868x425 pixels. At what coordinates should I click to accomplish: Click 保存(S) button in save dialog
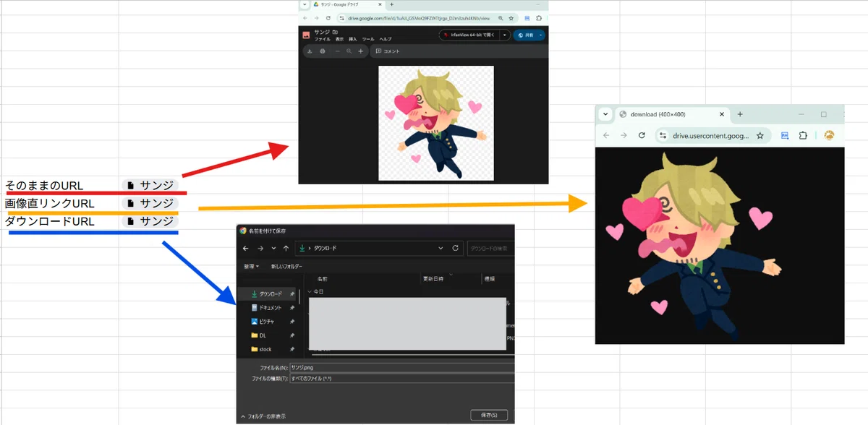pos(489,415)
